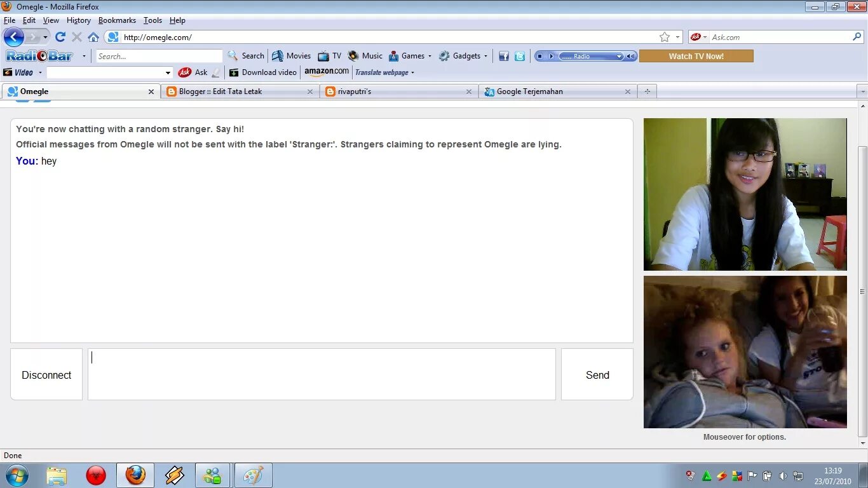This screenshot has height=488, width=868.
Task: Open the View menu
Action: (x=51, y=20)
